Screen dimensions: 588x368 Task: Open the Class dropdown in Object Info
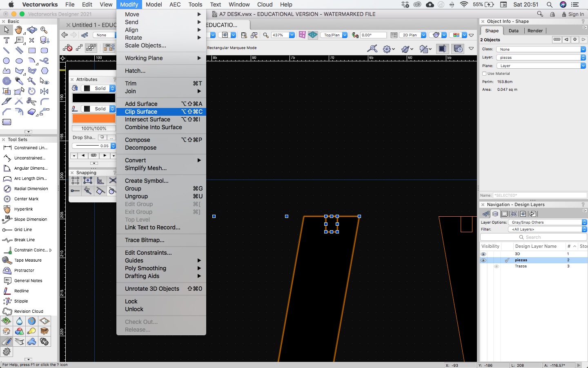541,49
